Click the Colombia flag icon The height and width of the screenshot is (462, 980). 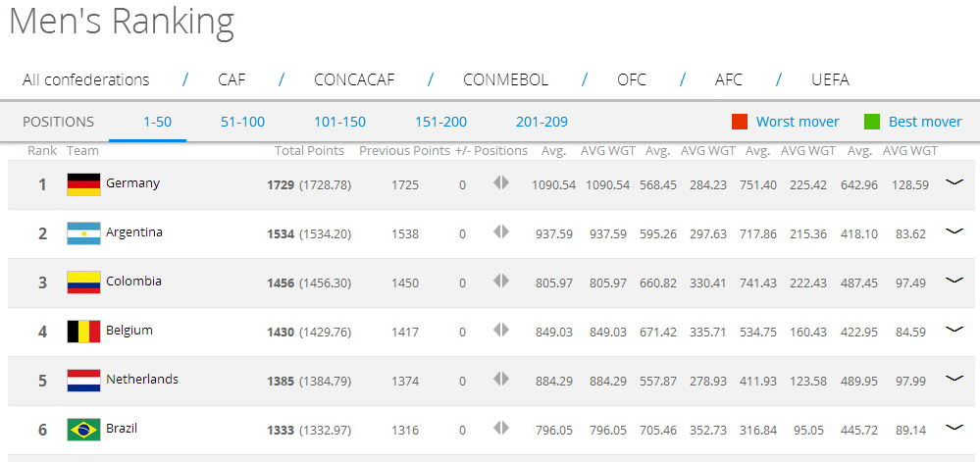(x=83, y=282)
